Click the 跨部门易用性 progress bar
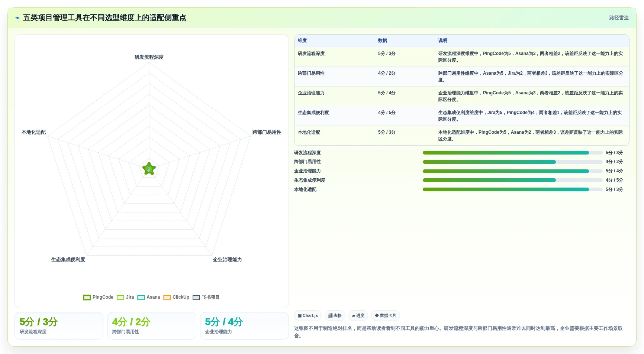This screenshot has height=354, width=644. coord(512,162)
